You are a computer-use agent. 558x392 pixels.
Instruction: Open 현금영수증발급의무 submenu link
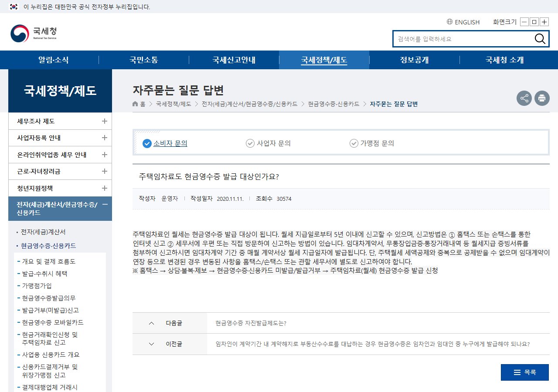(49, 298)
